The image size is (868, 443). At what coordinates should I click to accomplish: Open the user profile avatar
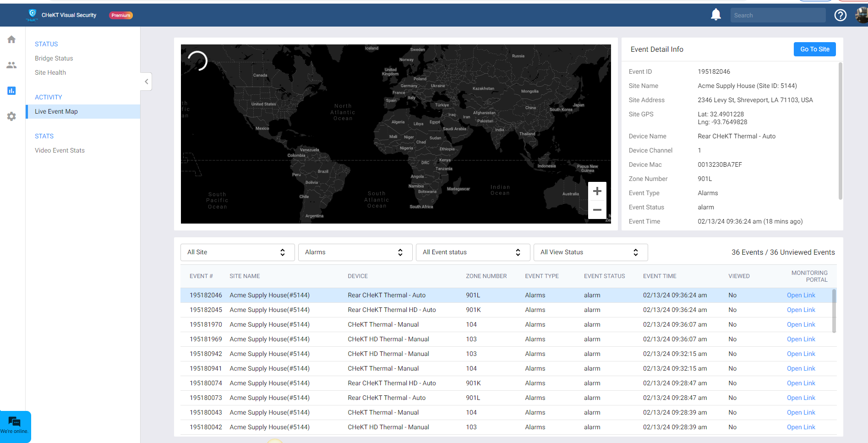pyautogui.click(x=861, y=15)
